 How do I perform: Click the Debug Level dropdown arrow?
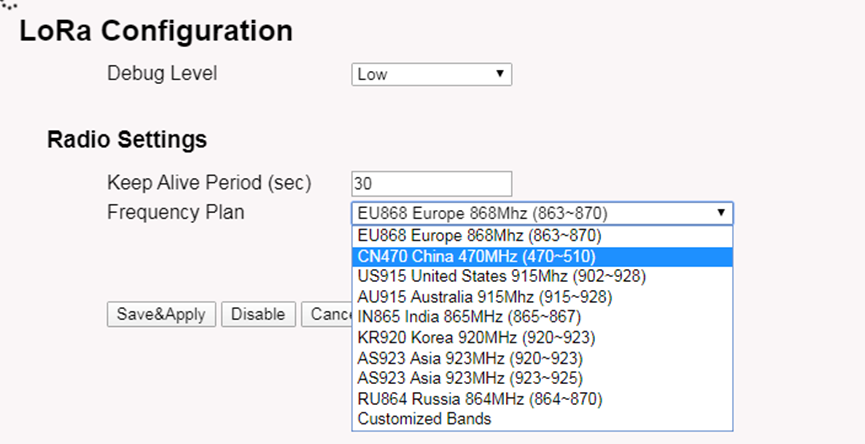pyautogui.click(x=500, y=73)
